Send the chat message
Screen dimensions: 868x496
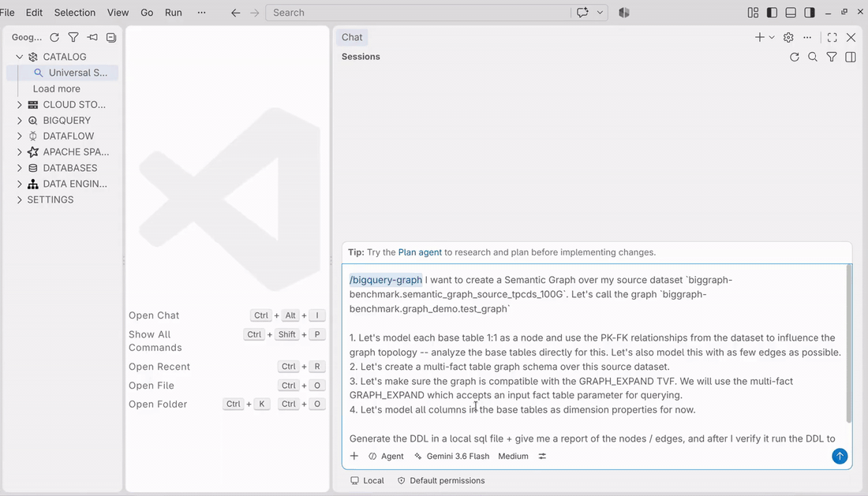(840, 457)
